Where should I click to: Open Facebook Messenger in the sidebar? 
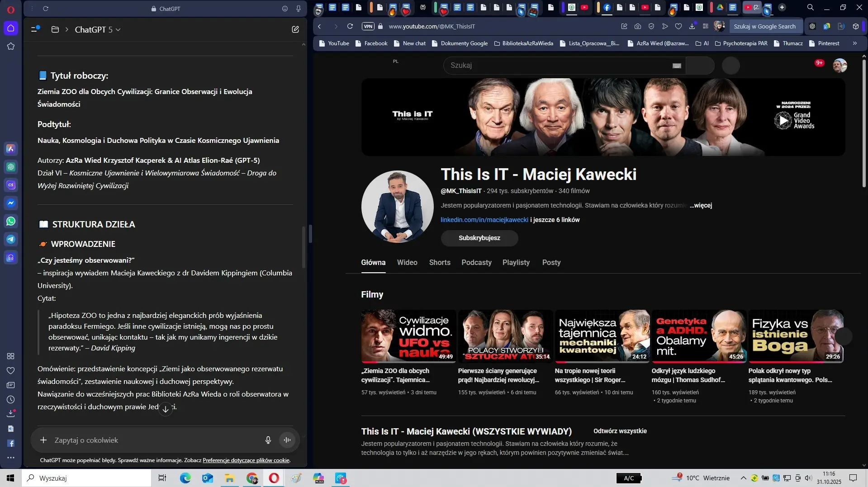[11, 203]
